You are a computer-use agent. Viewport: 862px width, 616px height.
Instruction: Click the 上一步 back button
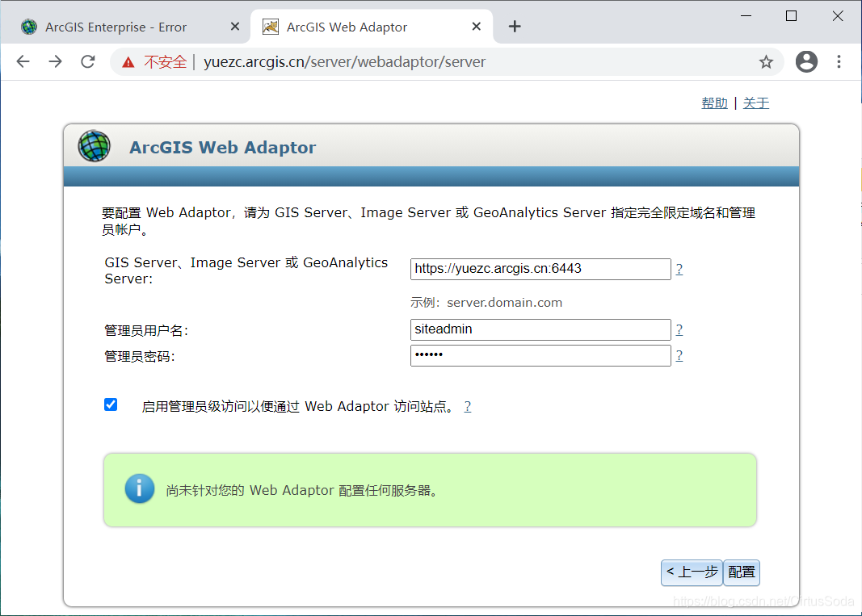pyautogui.click(x=692, y=572)
